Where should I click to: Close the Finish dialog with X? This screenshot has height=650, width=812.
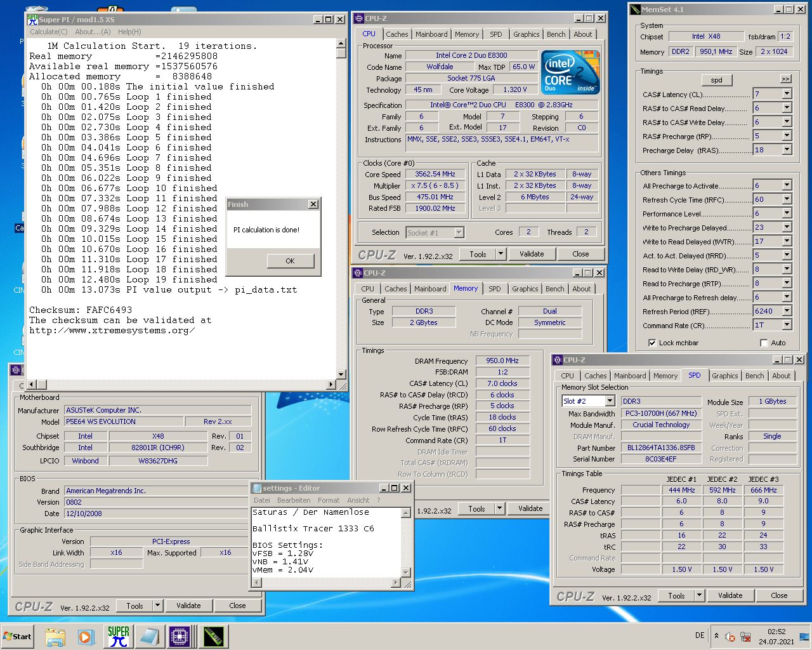(313, 204)
